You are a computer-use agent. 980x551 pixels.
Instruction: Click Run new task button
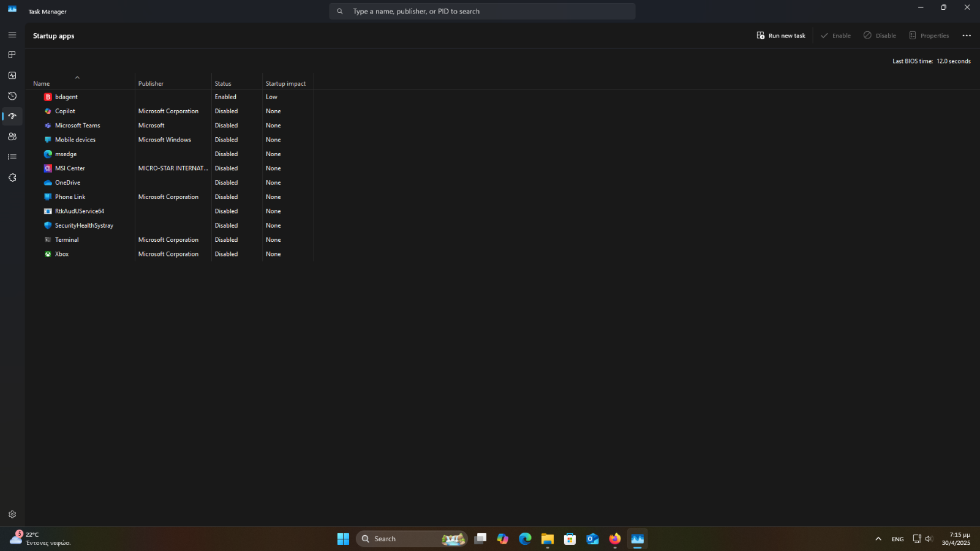781,36
